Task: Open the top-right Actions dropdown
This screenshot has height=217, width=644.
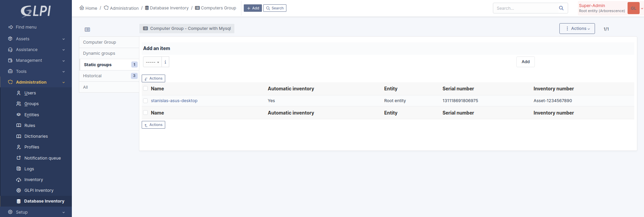Action: (x=577, y=29)
